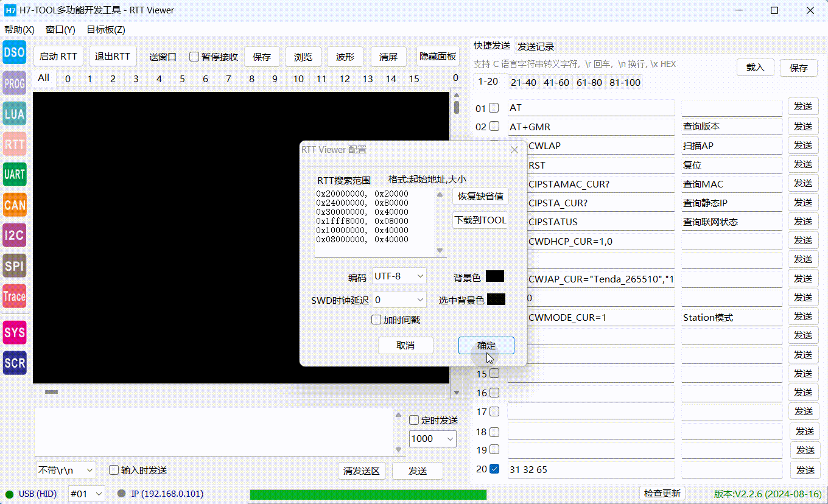Click the H7 app logo in title bar
The image size is (828, 504).
[10, 10]
